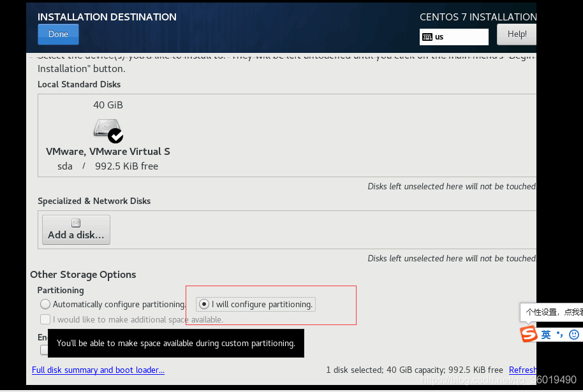Click the Specialized & Network Disks heading

coord(94,201)
